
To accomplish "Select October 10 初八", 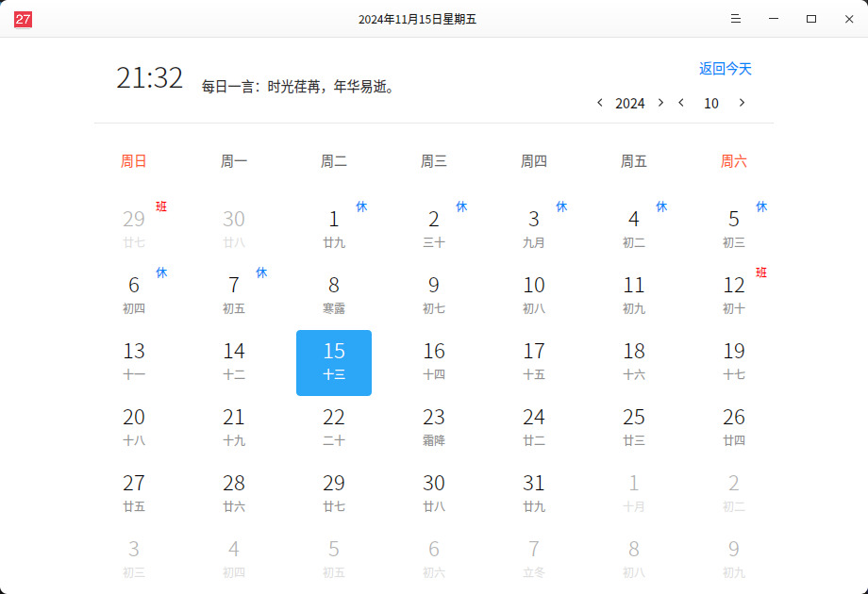I will pyautogui.click(x=534, y=296).
